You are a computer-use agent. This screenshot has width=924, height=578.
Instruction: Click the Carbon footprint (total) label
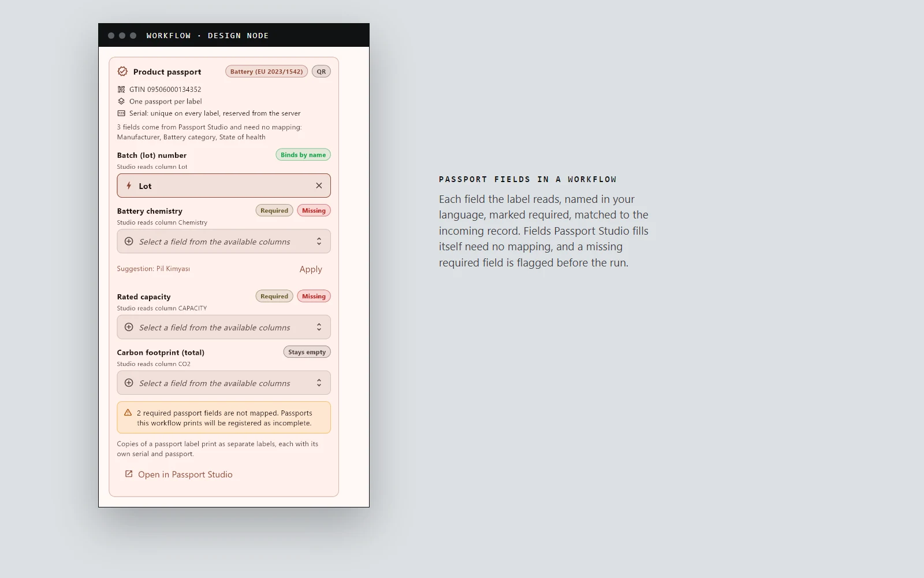[x=161, y=353]
